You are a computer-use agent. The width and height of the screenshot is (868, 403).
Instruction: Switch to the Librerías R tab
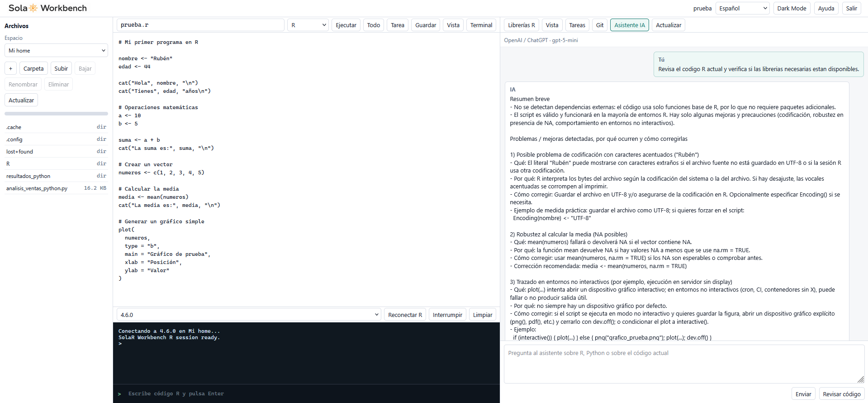[521, 25]
